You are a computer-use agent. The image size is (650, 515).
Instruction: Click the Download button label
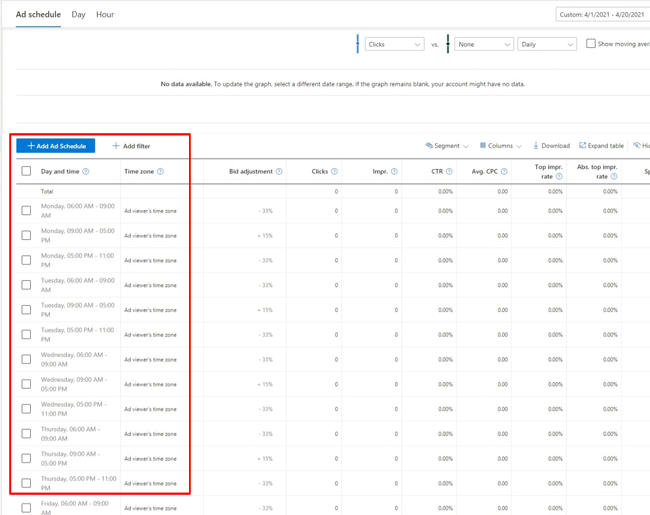point(555,146)
